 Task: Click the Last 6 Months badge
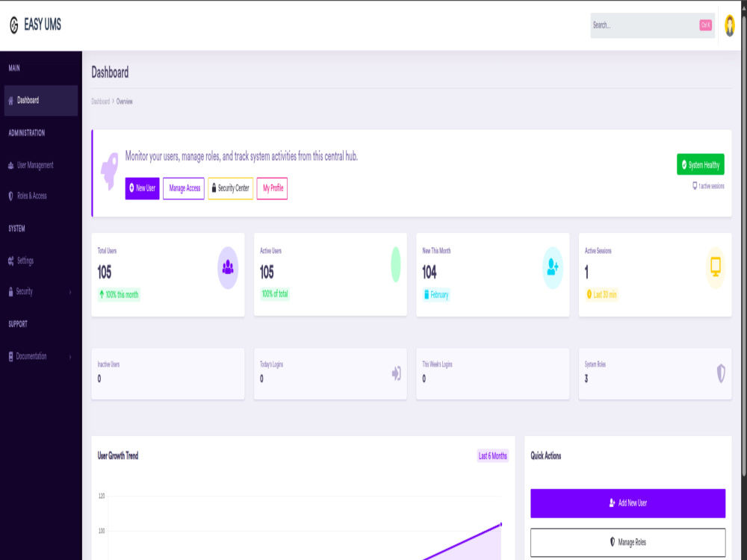coord(492,455)
